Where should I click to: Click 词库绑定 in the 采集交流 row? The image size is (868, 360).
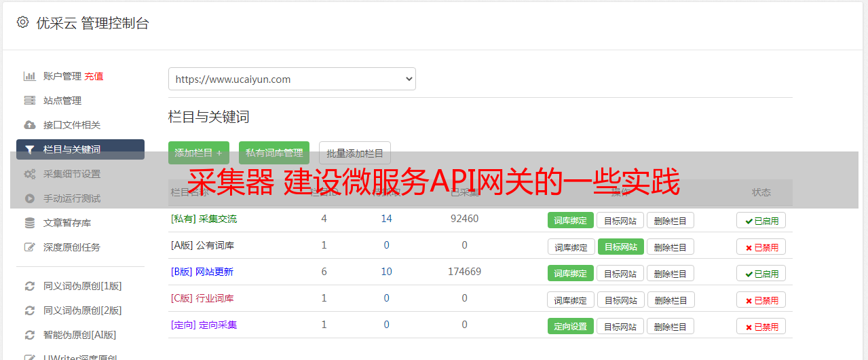571,220
